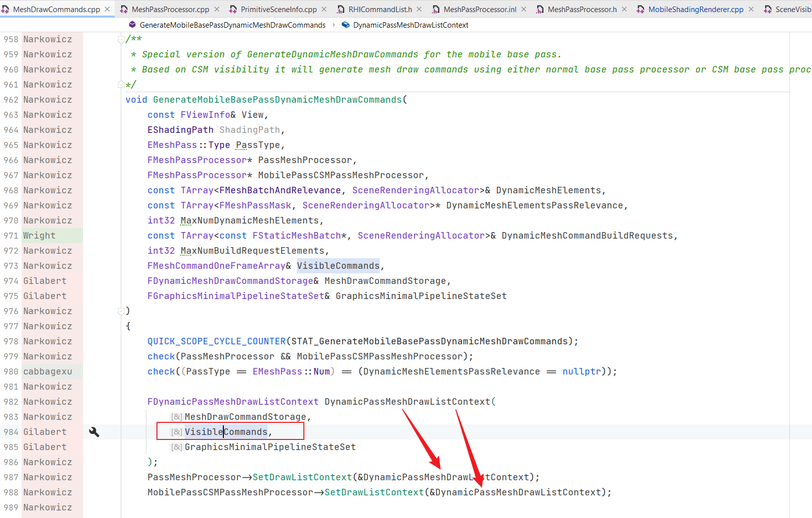Open the MobileShadingRenderer.cpp tab
The image size is (812, 518).
(x=696, y=10)
